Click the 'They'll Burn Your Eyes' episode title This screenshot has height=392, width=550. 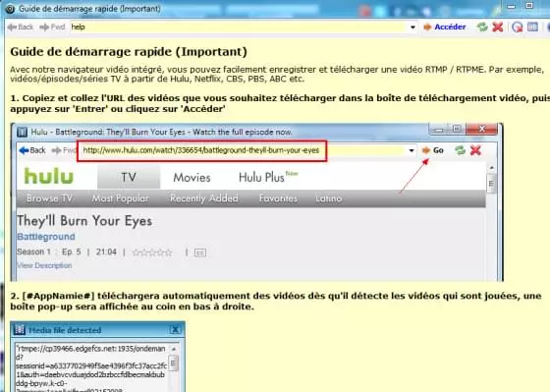[x=84, y=221]
